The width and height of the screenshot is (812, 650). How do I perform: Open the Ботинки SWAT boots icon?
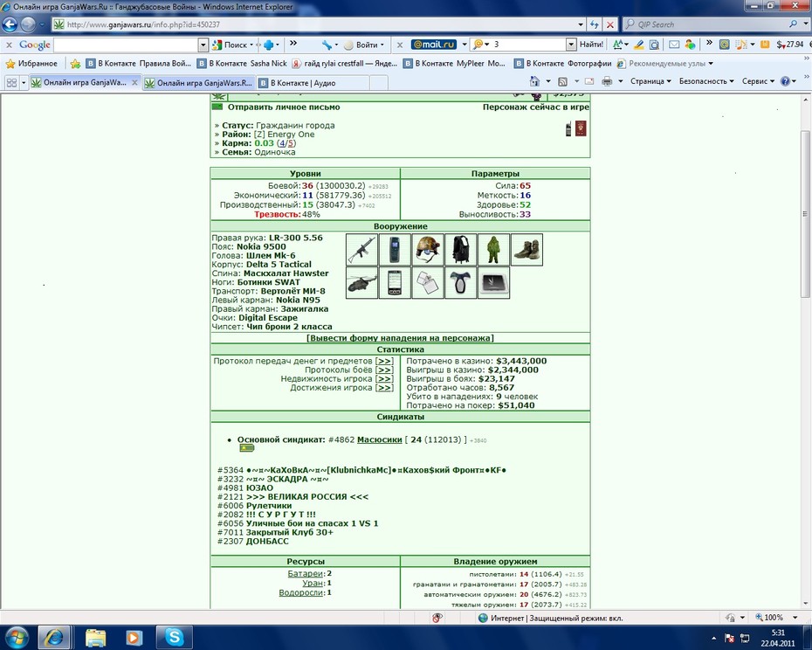[526, 249]
